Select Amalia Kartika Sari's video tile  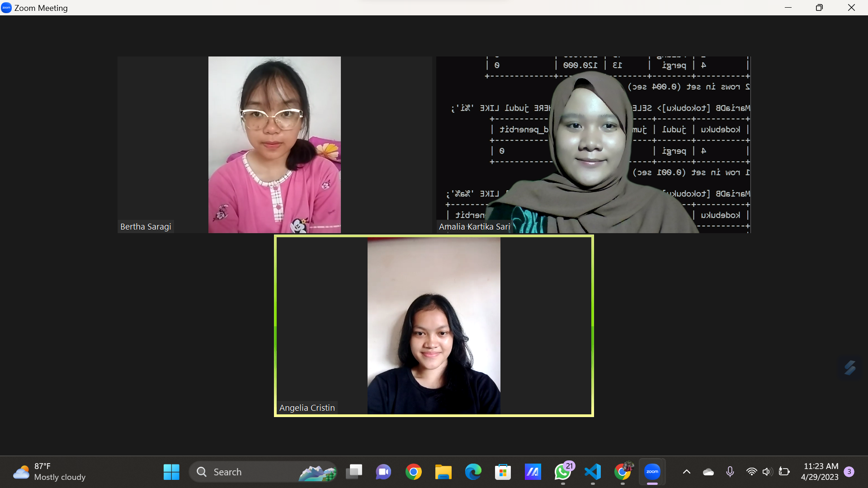pyautogui.click(x=593, y=145)
